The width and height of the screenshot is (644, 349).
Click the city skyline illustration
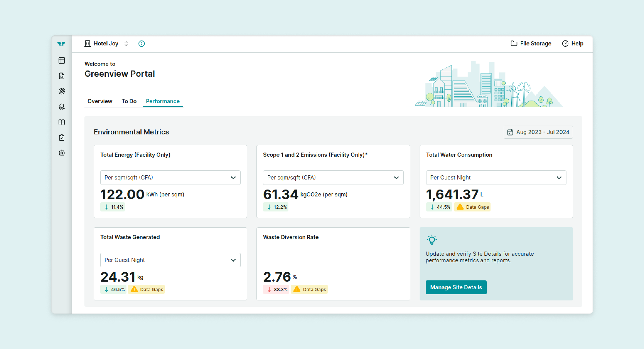(489, 84)
